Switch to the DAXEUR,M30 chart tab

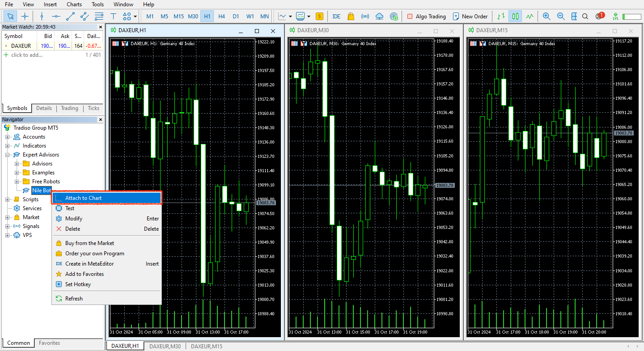(165, 346)
